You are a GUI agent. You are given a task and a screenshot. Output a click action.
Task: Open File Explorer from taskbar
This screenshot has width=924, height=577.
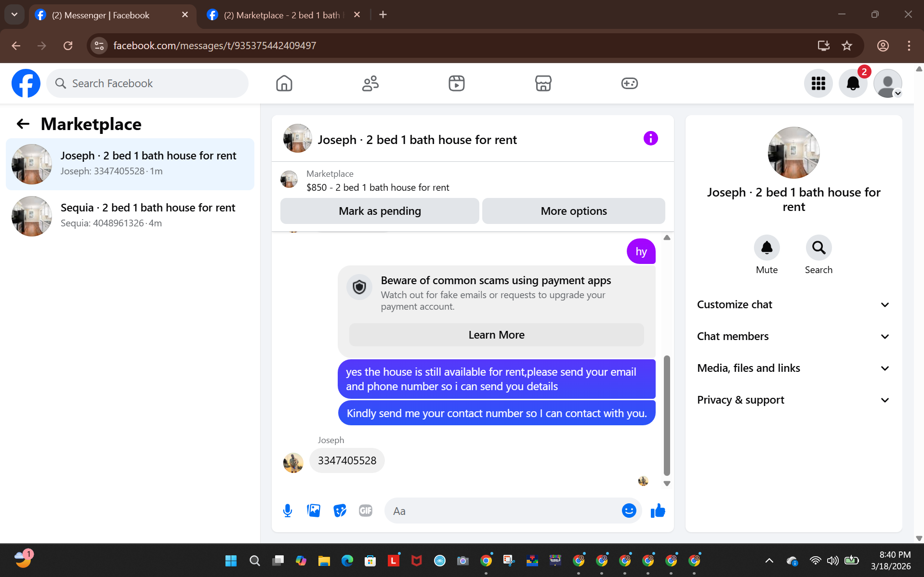[324, 561]
